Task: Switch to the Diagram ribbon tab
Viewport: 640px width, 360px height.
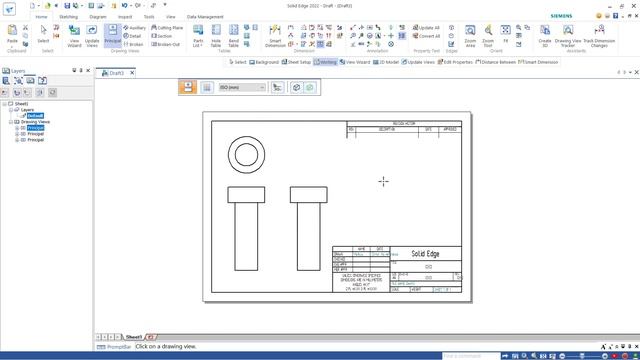Action: (x=98, y=17)
